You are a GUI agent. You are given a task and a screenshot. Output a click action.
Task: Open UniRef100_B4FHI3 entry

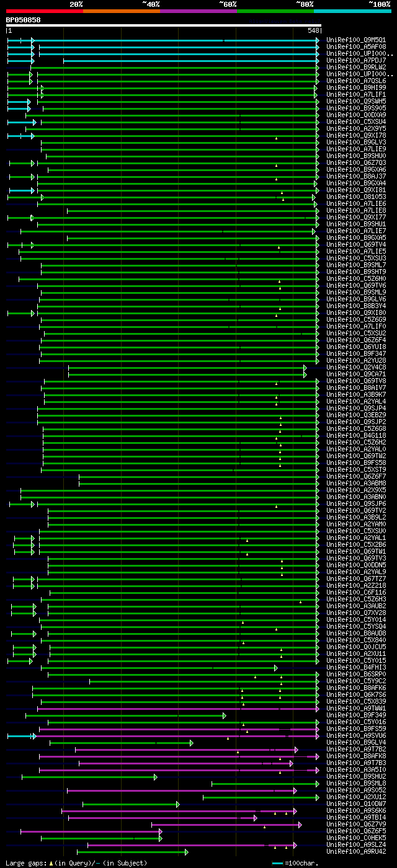coord(357,667)
